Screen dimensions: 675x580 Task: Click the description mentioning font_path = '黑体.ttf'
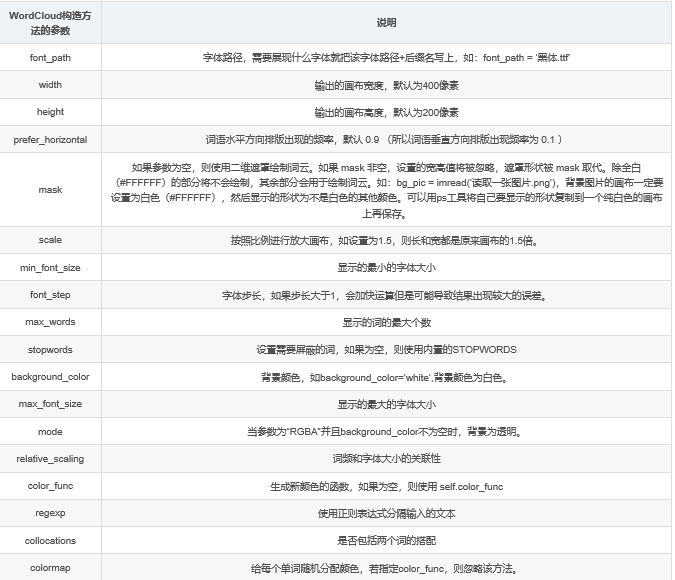[x=386, y=58]
